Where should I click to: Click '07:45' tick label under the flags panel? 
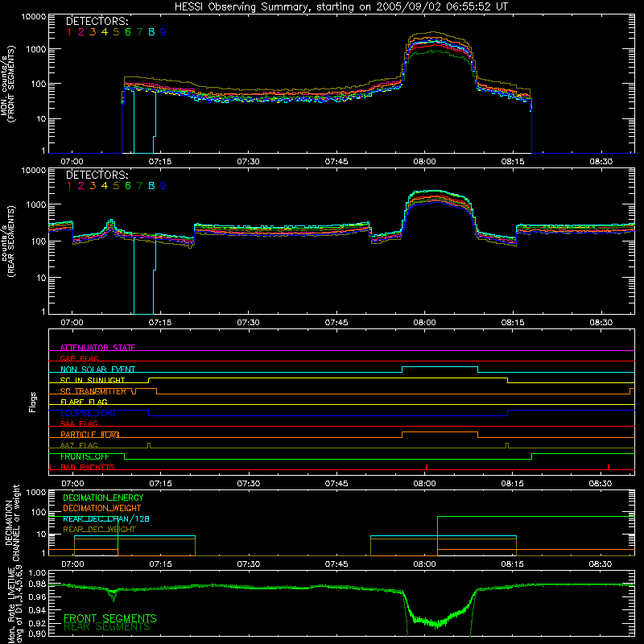pos(336,484)
